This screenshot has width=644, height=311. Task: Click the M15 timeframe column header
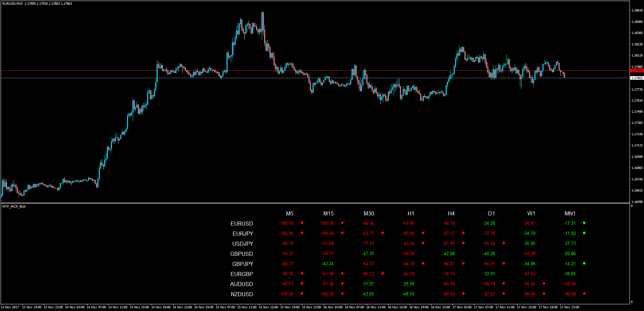(x=328, y=213)
